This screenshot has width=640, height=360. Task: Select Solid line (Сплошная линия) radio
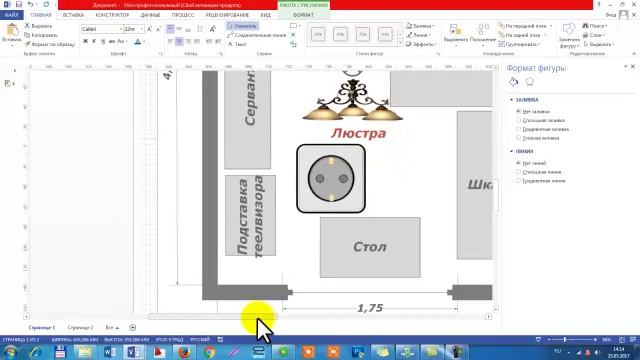click(x=518, y=172)
